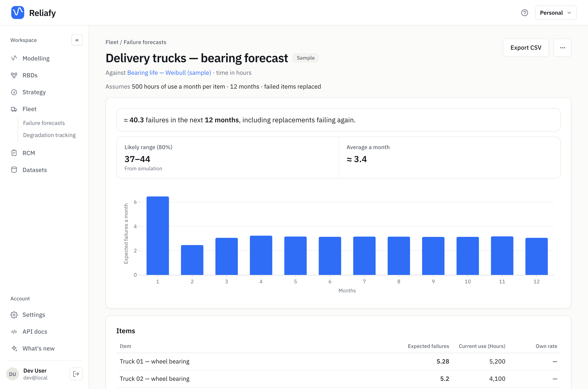
Task: Open Degradation tracking sub-item
Action: coord(49,135)
